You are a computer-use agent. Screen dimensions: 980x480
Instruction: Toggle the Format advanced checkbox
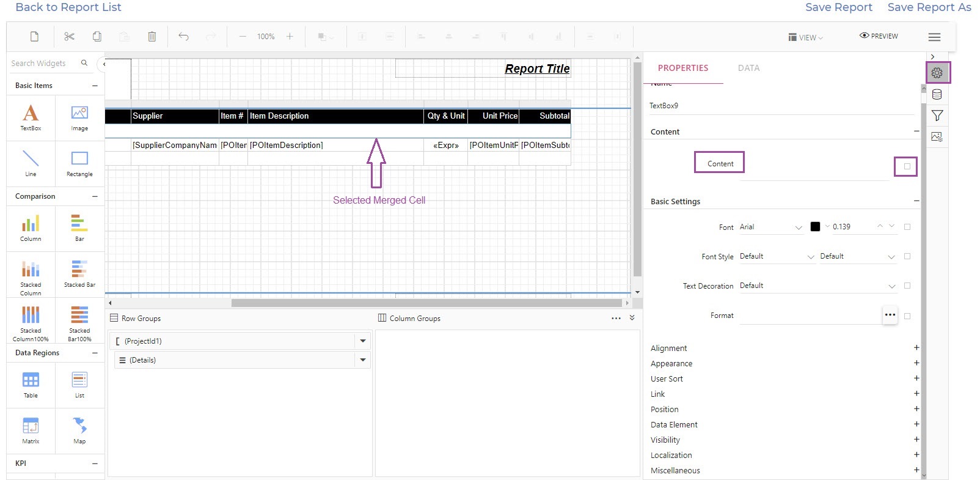coord(907,316)
